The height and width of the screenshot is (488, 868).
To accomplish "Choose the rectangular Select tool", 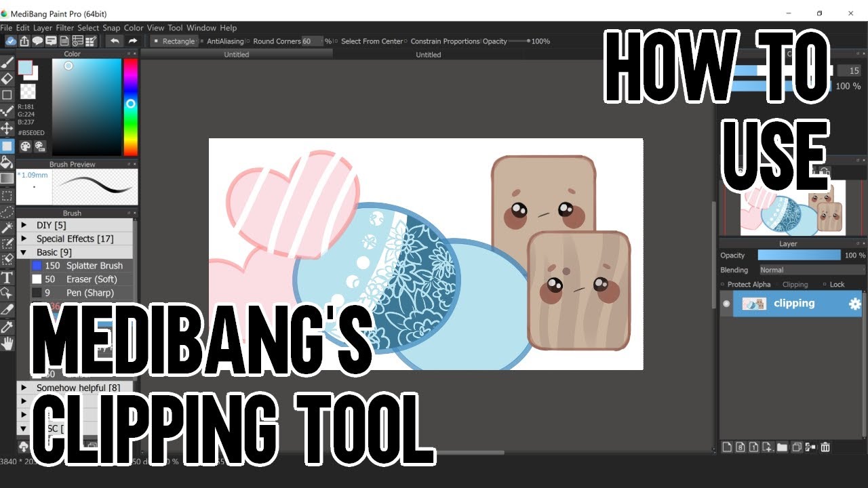I will coord(7,195).
